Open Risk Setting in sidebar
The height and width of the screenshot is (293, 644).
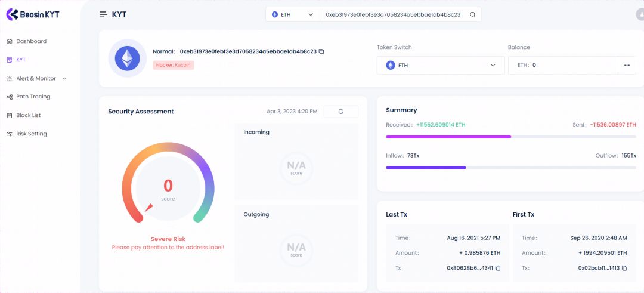[x=31, y=134]
